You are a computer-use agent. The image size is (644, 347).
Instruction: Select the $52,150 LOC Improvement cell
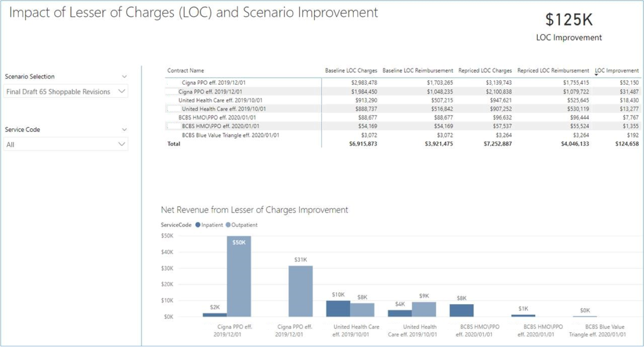tap(630, 83)
